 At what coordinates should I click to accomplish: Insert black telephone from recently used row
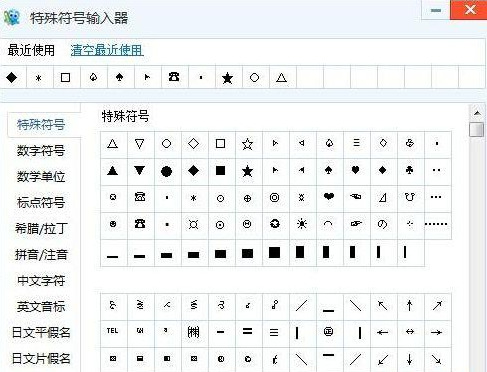174,77
